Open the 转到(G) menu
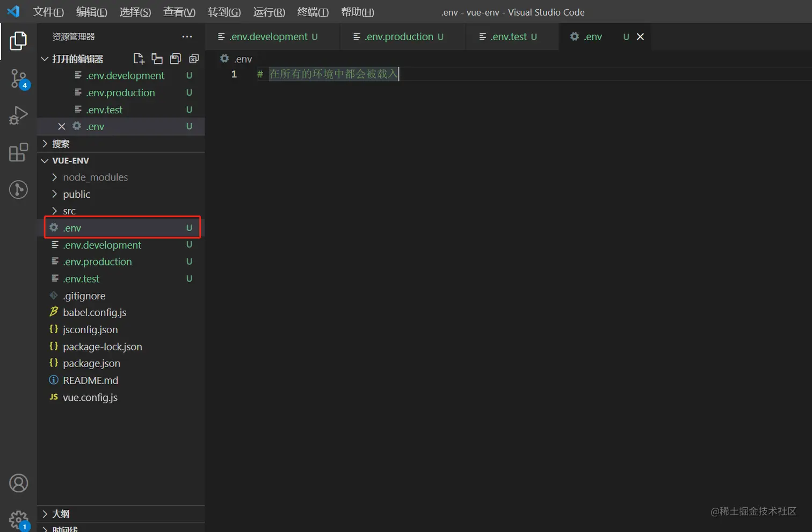This screenshot has width=812, height=532. tap(224, 12)
